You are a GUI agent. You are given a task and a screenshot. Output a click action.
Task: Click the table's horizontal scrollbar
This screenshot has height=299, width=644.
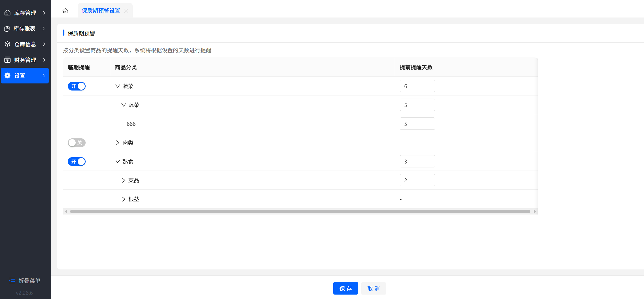click(300, 211)
